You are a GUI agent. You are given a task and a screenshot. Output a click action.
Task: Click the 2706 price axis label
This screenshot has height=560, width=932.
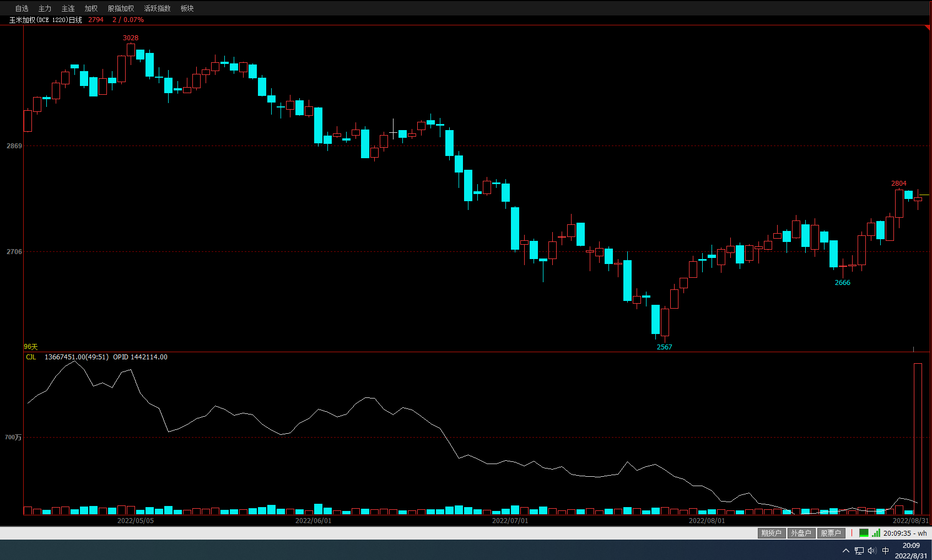pos(14,252)
